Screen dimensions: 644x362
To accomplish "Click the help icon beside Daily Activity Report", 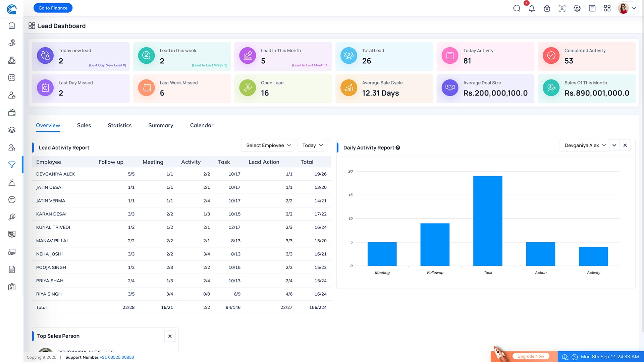I will pyautogui.click(x=398, y=147).
